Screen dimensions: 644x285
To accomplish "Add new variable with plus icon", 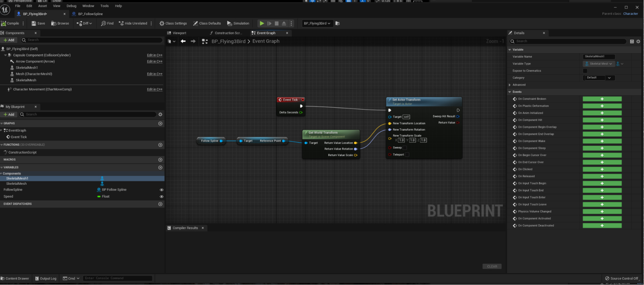I will (x=160, y=168).
